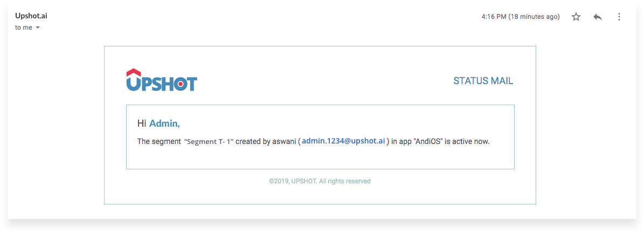Select the "Segment T- 1" segment name
This screenshot has width=644, height=233.
209,141
